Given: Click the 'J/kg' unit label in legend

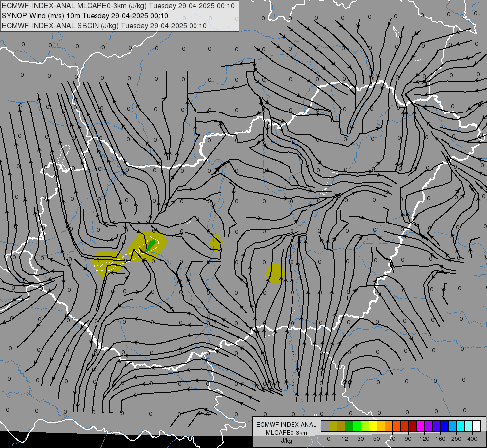Looking at the screenshot, I should [287, 441].
